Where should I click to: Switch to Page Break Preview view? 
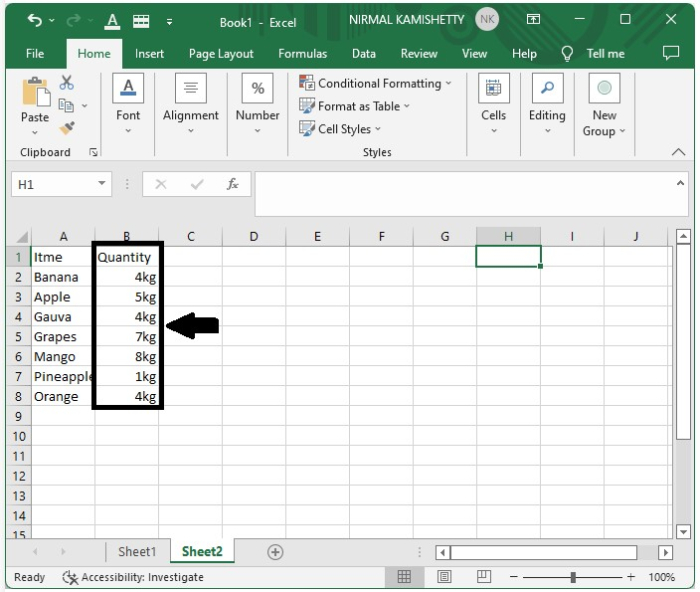tap(484, 577)
